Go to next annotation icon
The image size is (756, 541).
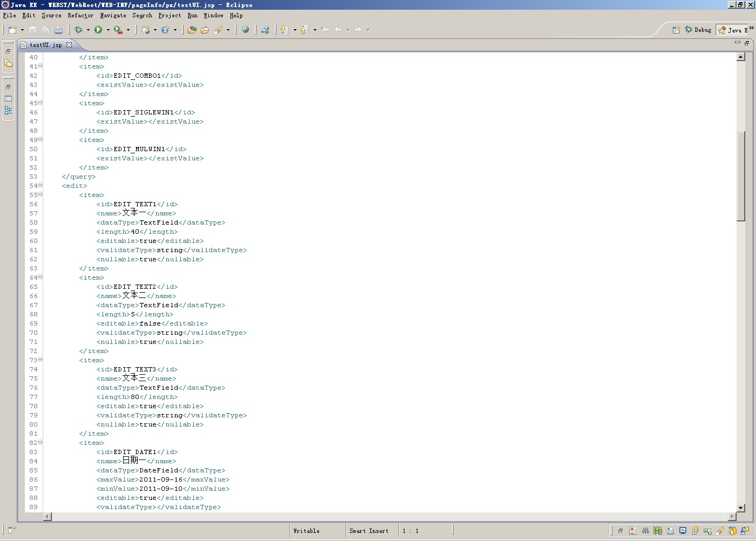pyautogui.click(x=285, y=30)
